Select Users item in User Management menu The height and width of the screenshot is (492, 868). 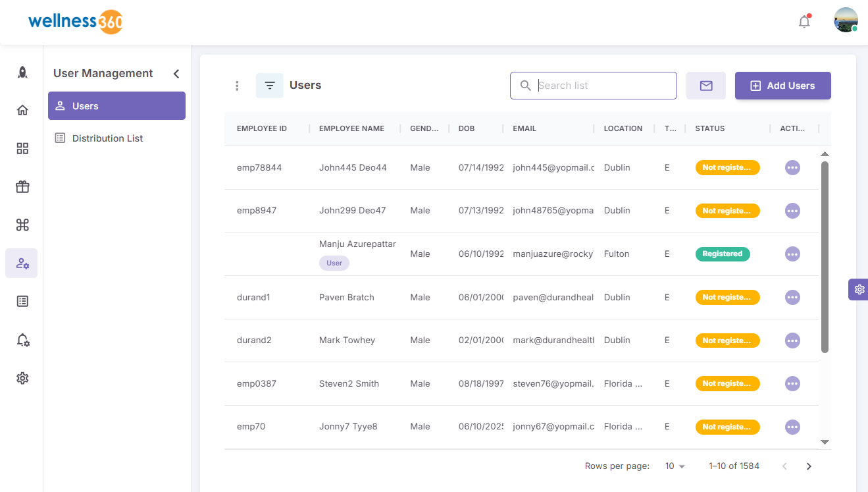116,106
